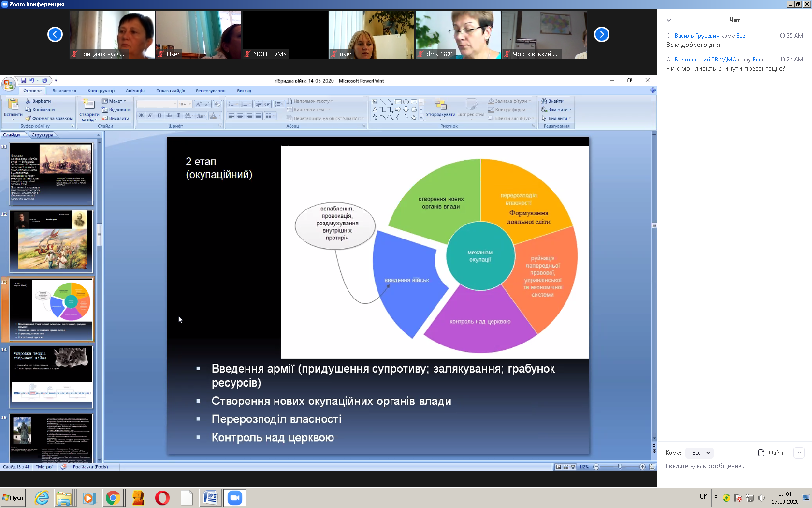Click Видалити slide delete command
Viewport: 812px width, 508px height.
116,118
